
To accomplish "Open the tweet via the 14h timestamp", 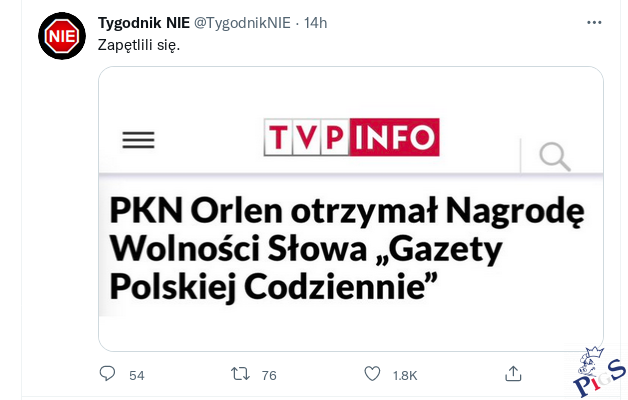I will point(316,23).
